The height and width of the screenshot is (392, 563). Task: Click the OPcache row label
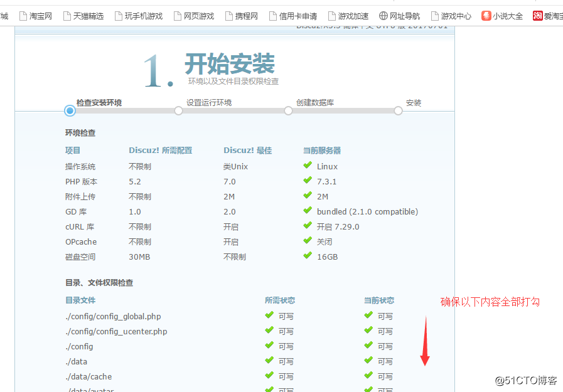click(81, 242)
